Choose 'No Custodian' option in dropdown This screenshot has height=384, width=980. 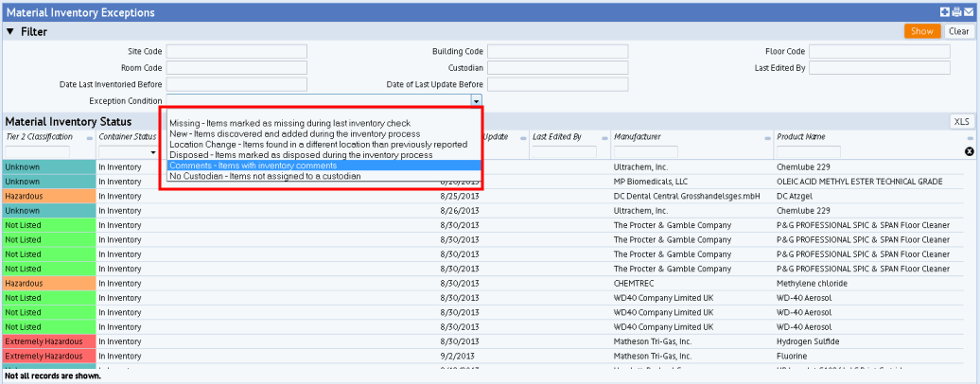264,176
